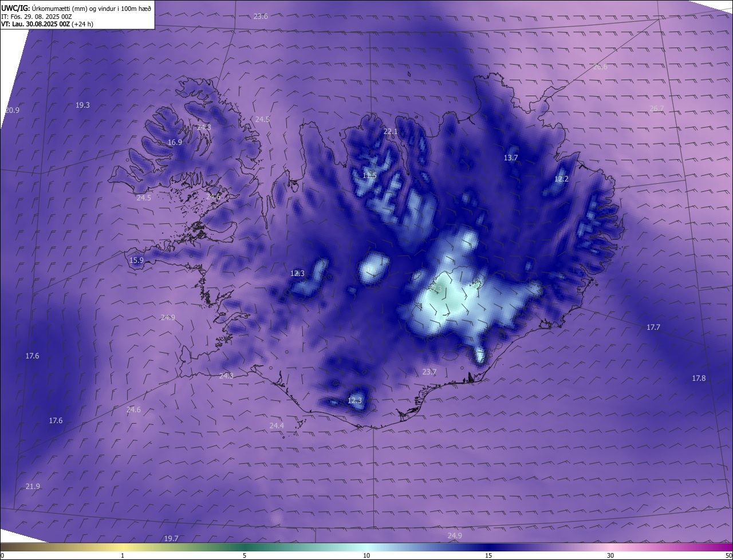Click the color scale tick labeled 50

728,555
